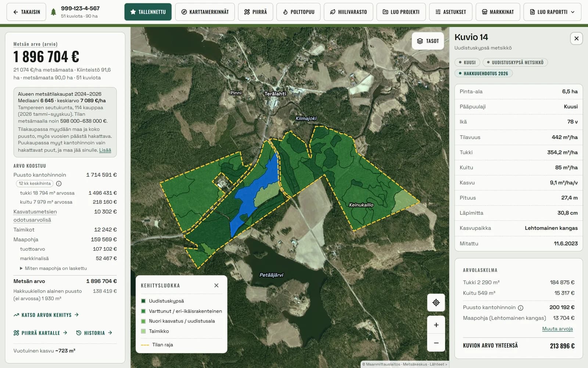Open the Tasot layers panel

(x=428, y=41)
